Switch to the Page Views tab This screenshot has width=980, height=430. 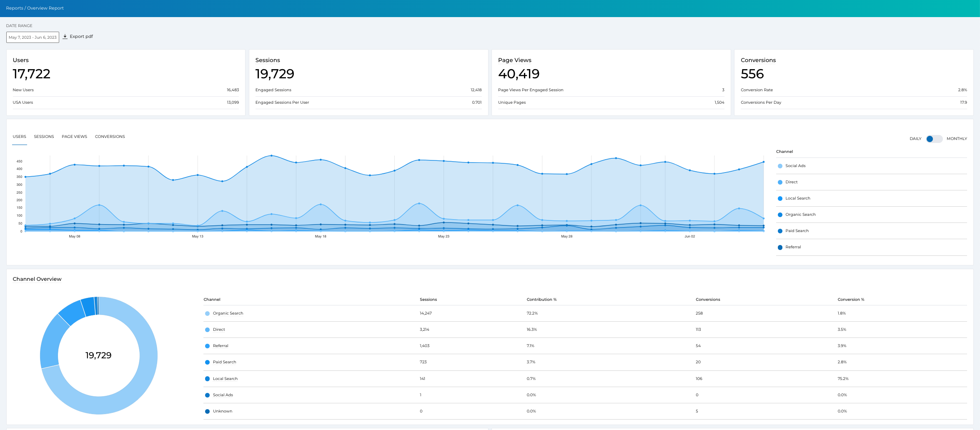pyautogui.click(x=74, y=137)
